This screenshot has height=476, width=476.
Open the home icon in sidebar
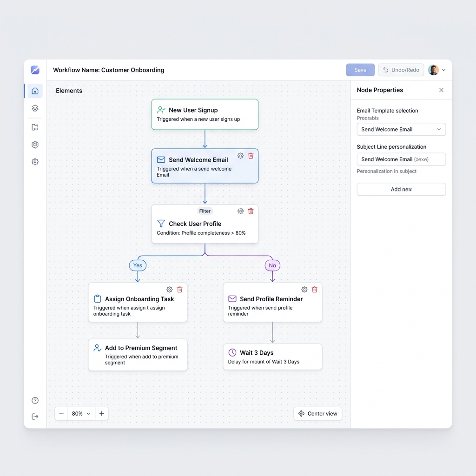(35, 91)
